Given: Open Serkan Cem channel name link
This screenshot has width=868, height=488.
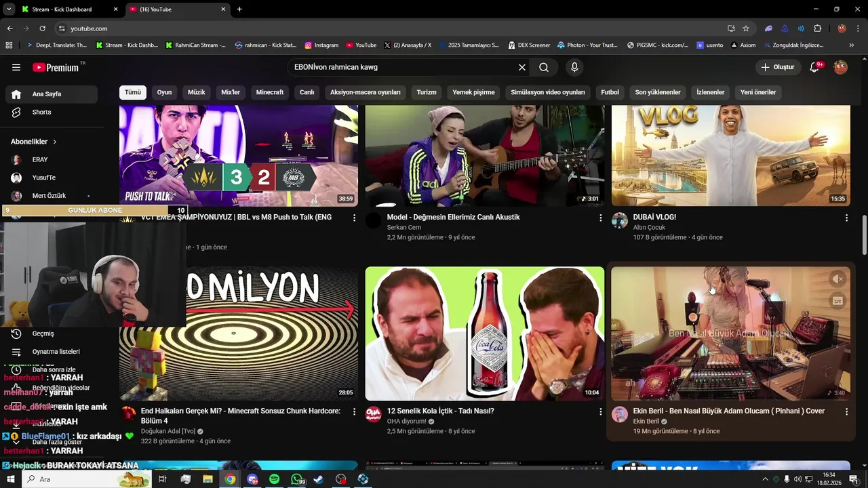Looking at the screenshot, I should coord(404,228).
